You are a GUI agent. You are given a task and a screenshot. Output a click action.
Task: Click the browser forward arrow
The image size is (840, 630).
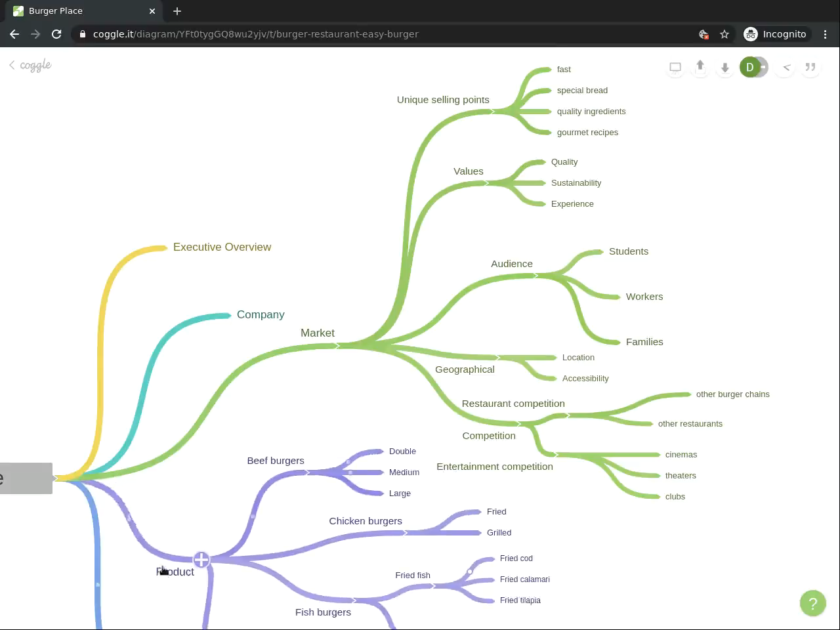point(35,34)
